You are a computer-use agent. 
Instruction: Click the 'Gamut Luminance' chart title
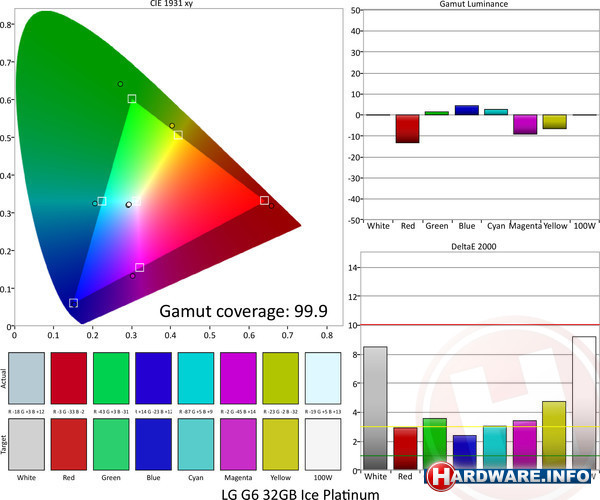(x=474, y=4)
